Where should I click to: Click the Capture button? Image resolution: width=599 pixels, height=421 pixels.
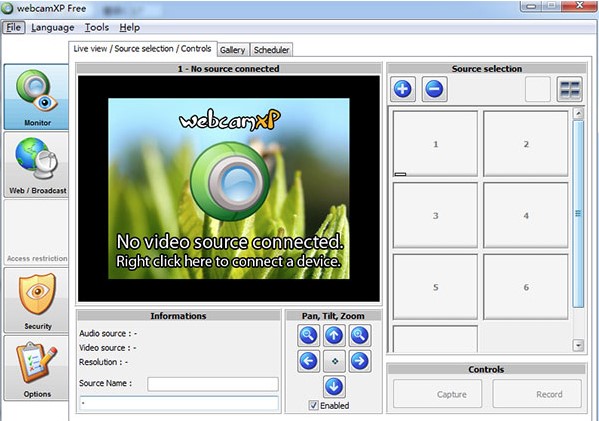[437, 394]
